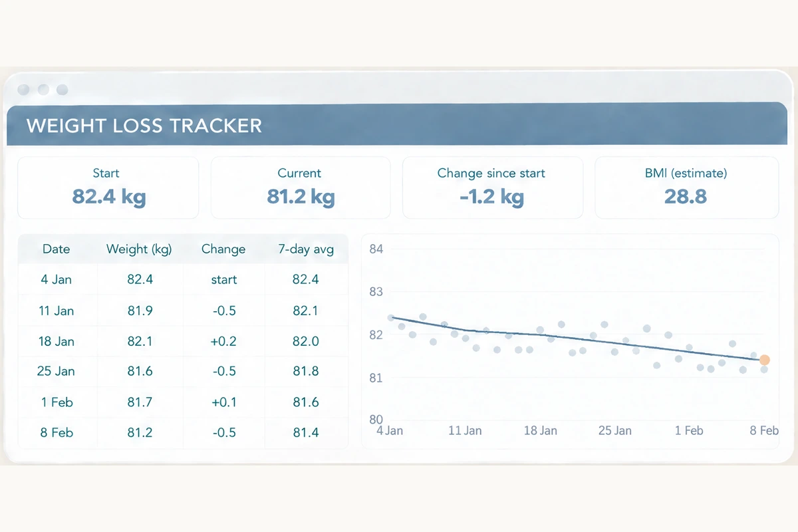Select the 11 Jan date cell in the table
The image size is (798, 532).
(56, 311)
